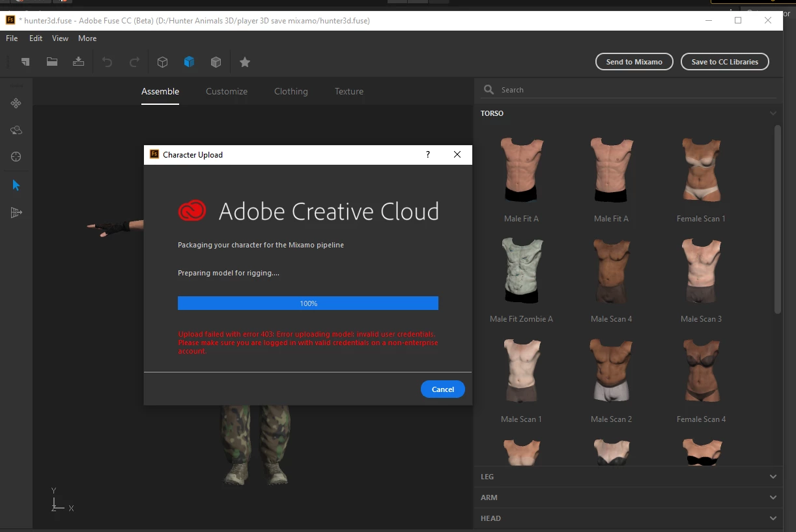Close the Character Upload dialog
The width and height of the screenshot is (796, 532).
[x=457, y=154]
